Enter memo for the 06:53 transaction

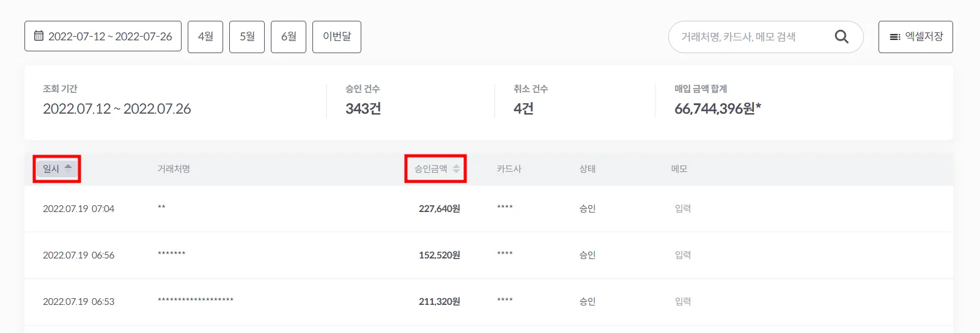point(683,301)
